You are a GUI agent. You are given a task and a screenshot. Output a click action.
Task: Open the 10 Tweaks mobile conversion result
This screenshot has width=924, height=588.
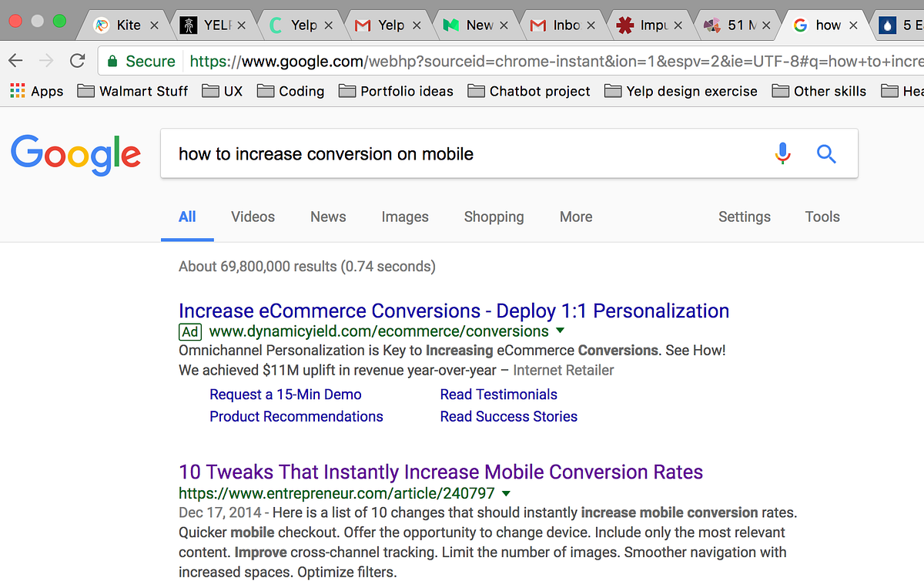pyautogui.click(x=440, y=472)
